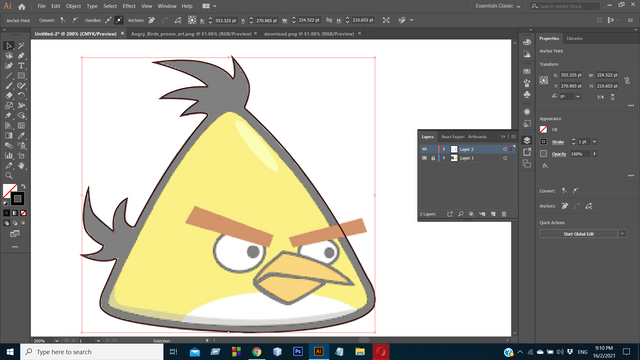Click Delete Selection trash icon in Layers panel
Screen dimensions: 640x360
[x=504, y=214]
